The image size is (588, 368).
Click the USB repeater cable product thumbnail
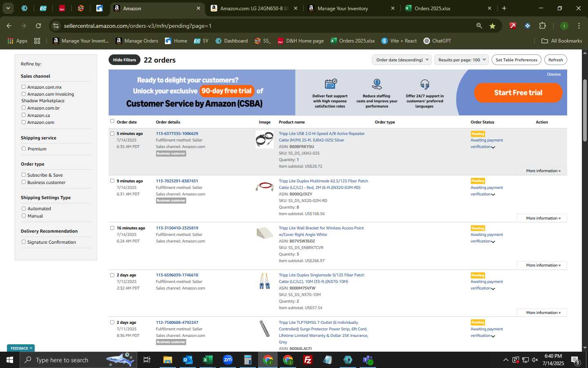point(265,139)
